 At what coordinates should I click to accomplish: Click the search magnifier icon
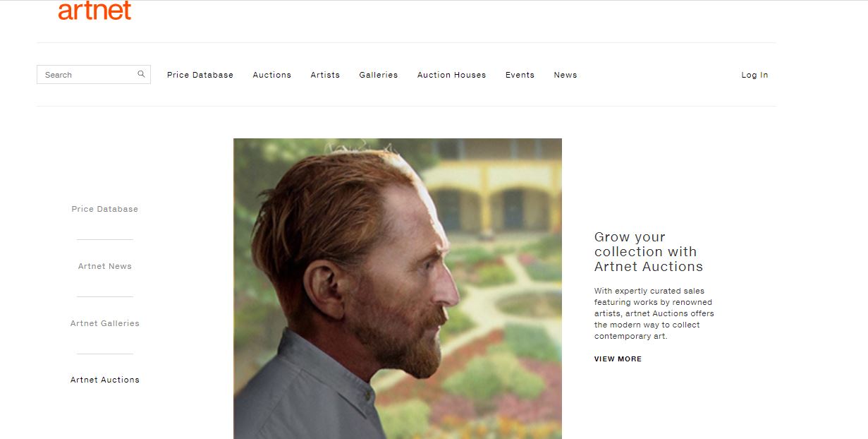[140, 73]
